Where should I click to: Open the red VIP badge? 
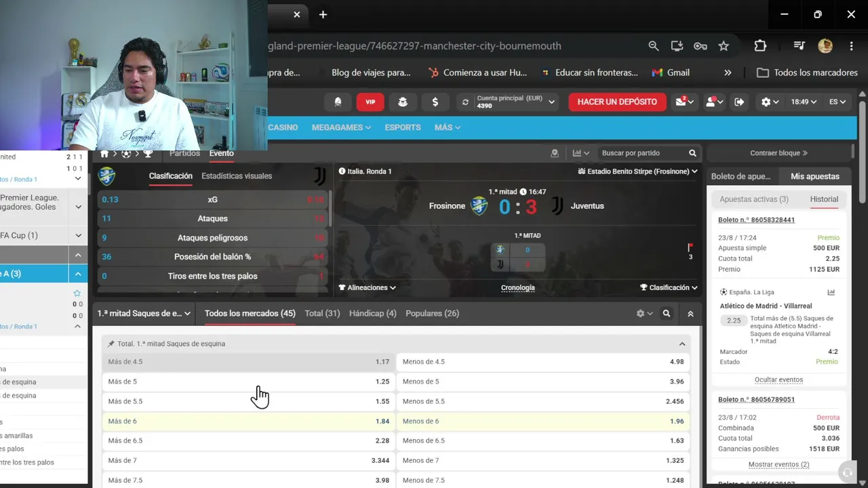click(370, 102)
